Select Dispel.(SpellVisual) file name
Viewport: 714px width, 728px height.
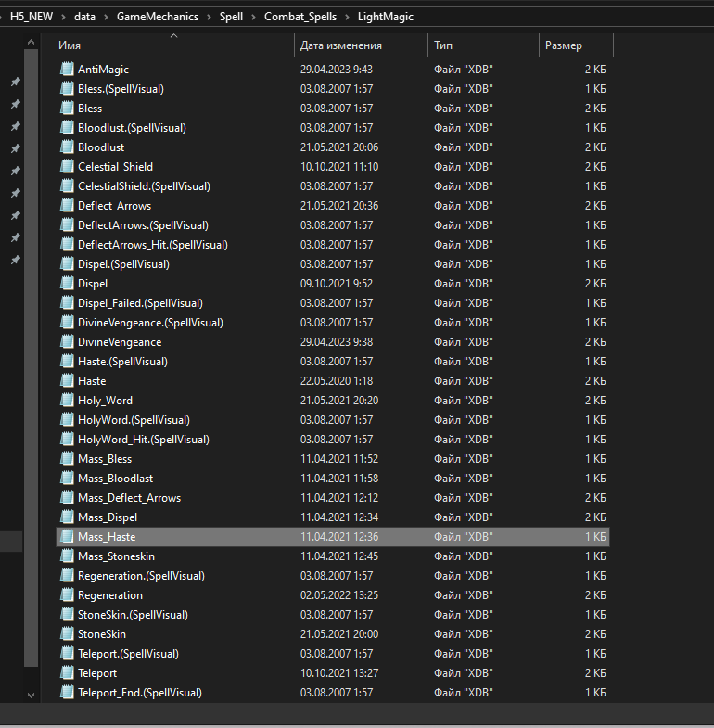(x=123, y=264)
